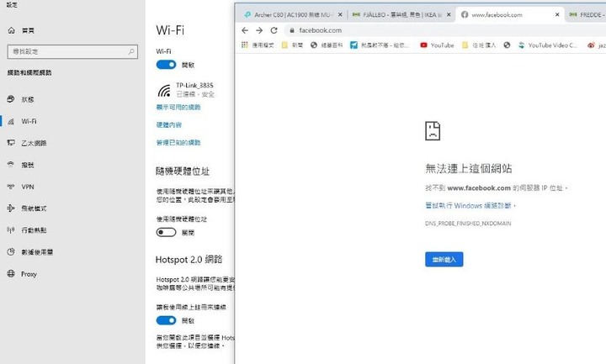Close the Archer C80 browser tab
The width and height of the screenshot is (606, 364).
(x=340, y=14)
